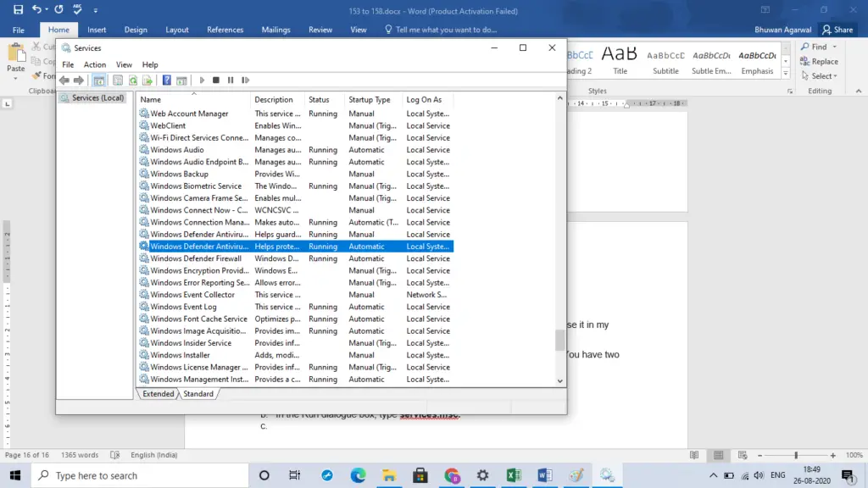
Task: Sort by the Description column header
Action: (x=278, y=100)
